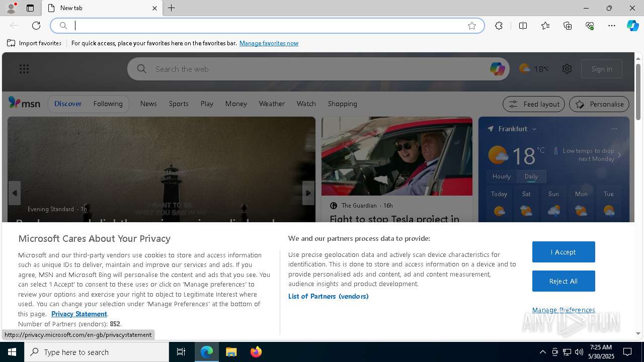Click Import favorites
Image resolution: width=644 pixels, height=362 pixels.
coord(34,43)
